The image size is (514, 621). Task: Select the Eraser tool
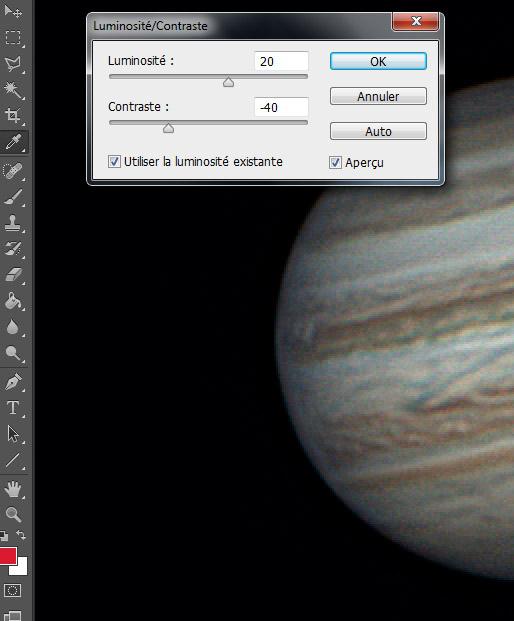pyautogui.click(x=13, y=274)
